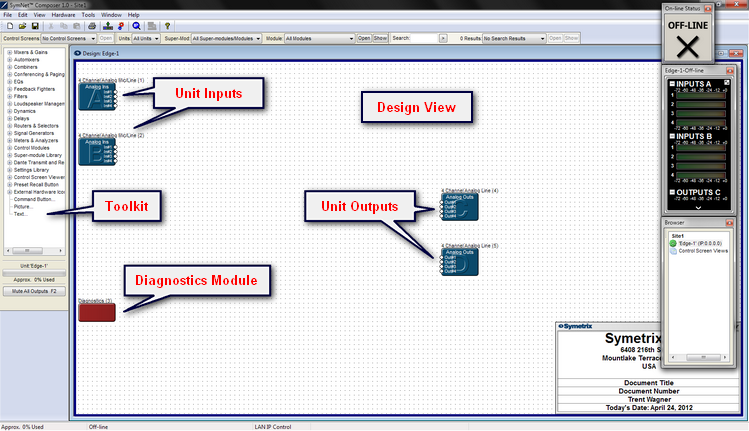Click Open button next to Module dropdown
Screen dimensions: 749x431
pos(364,38)
